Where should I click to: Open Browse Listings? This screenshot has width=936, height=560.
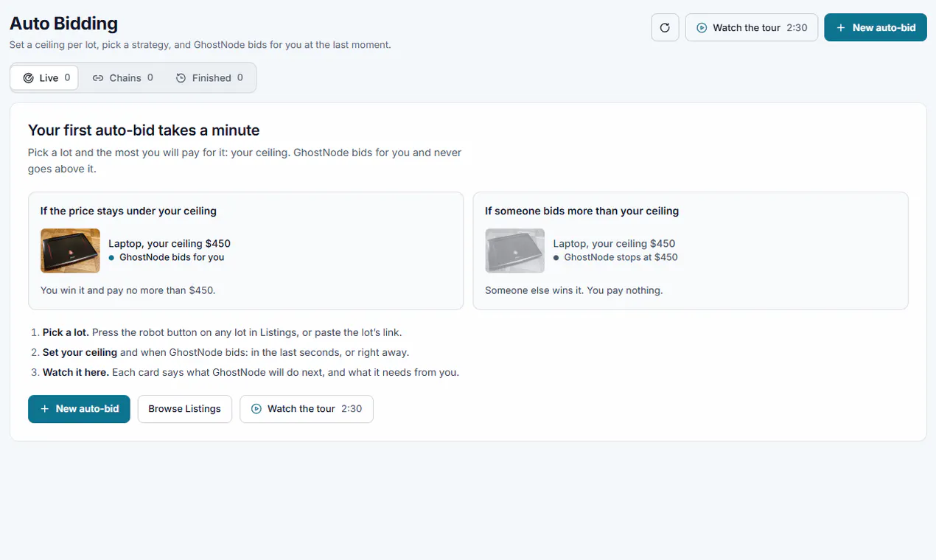[x=185, y=409]
